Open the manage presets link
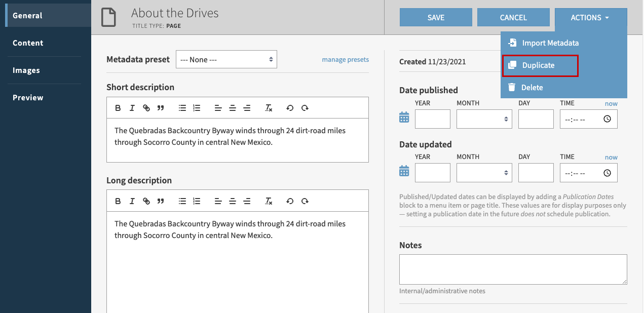Image resolution: width=644 pixels, height=313 pixels. (x=346, y=59)
